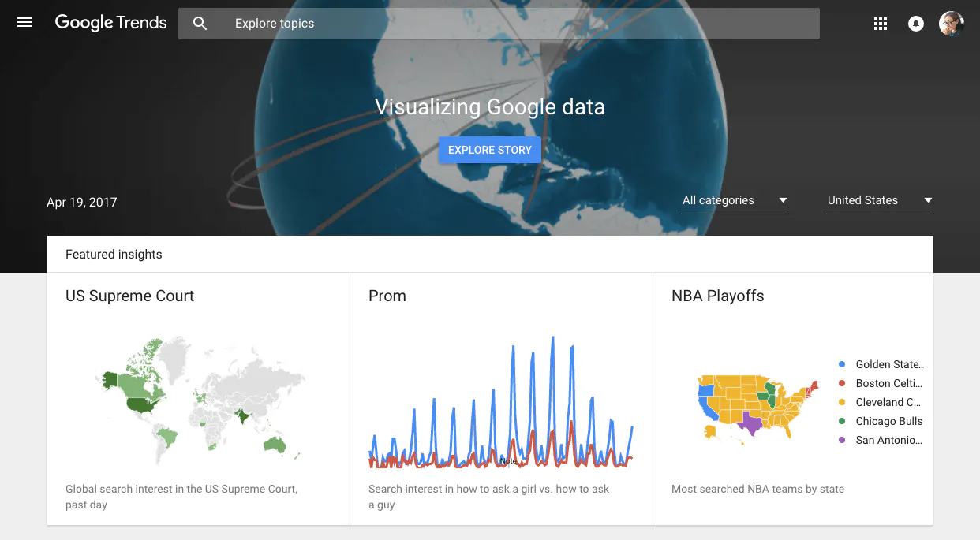Open the NBA Playoffs insight title
The image size is (980, 540).
click(x=718, y=296)
